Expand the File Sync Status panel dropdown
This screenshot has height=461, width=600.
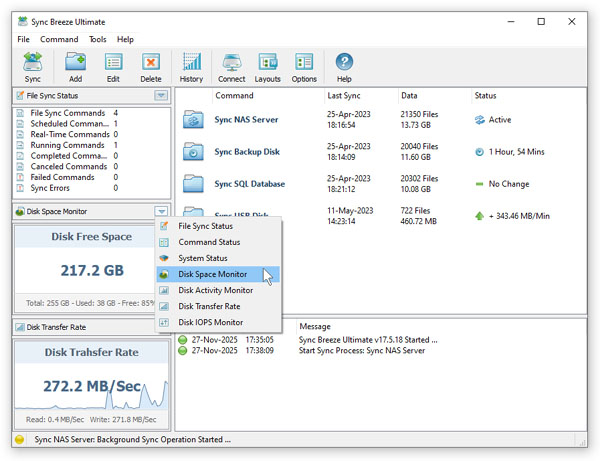click(x=161, y=95)
